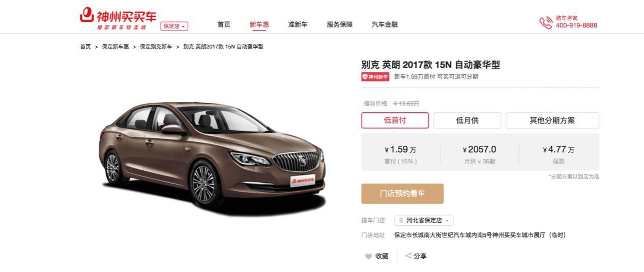Image resolution: width=644 pixels, height=272 pixels.
Task: Click the 分享 share icon
Action: tap(408, 256)
